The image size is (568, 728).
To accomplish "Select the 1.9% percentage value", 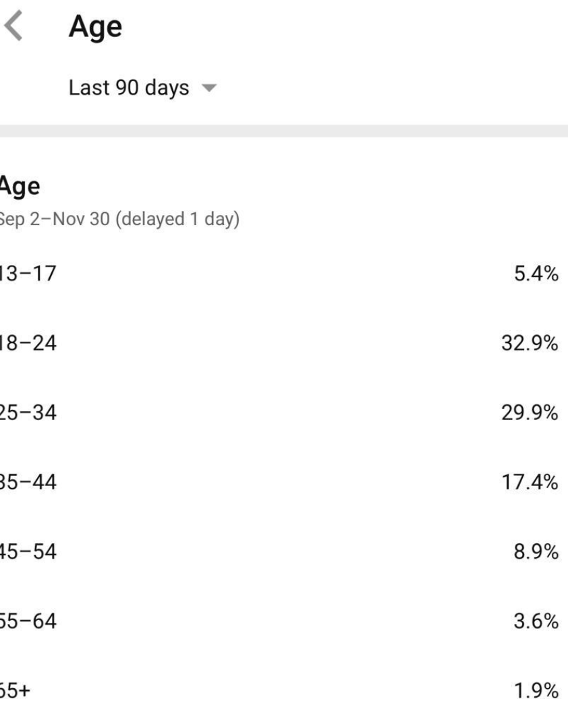I will (536, 691).
